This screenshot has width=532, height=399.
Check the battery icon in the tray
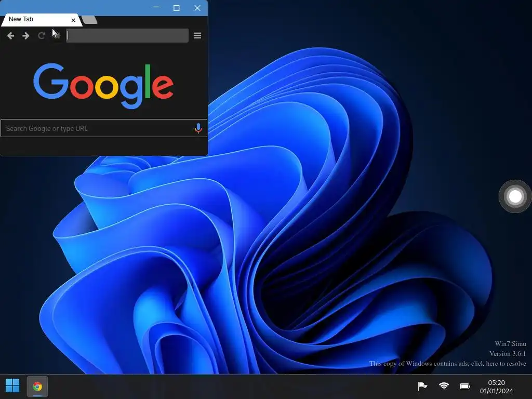tap(465, 386)
